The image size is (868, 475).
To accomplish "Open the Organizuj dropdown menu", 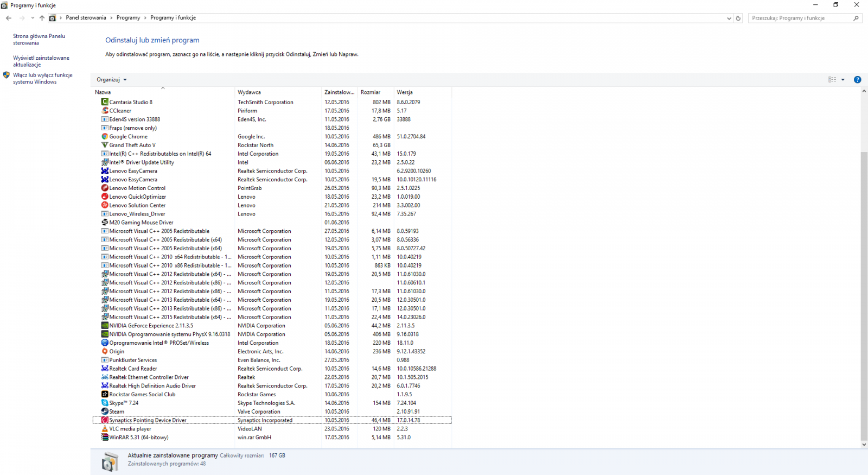I will [x=111, y=80].
